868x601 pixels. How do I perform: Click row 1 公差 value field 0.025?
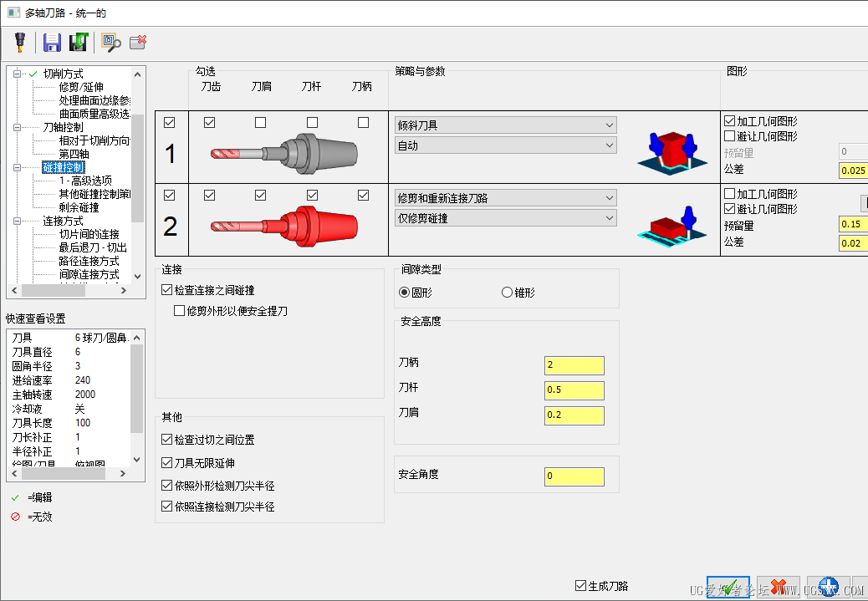click(x=853, y=171)
